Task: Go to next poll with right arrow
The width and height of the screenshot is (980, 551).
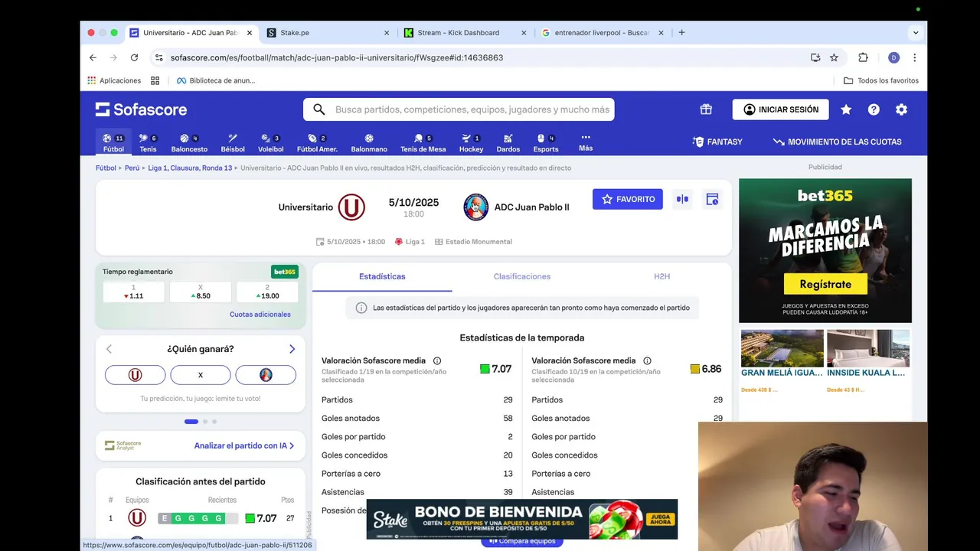Action: coord(292,349)
